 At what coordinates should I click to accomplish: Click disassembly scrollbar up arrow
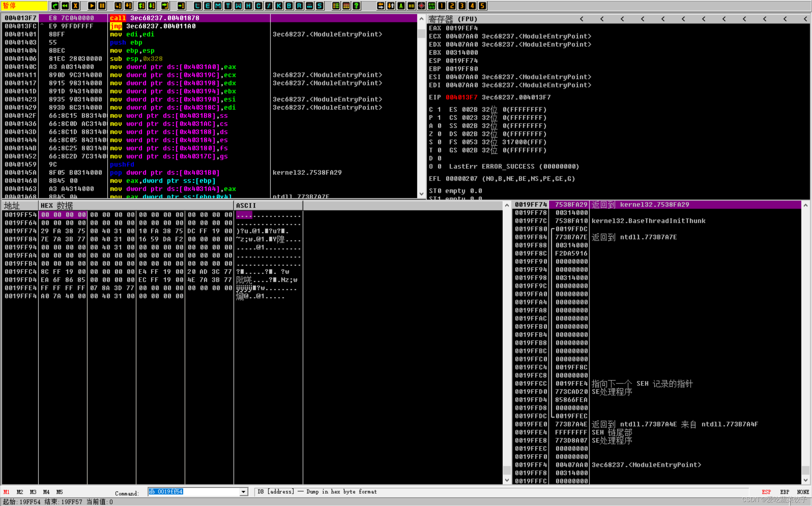[421, 18]
